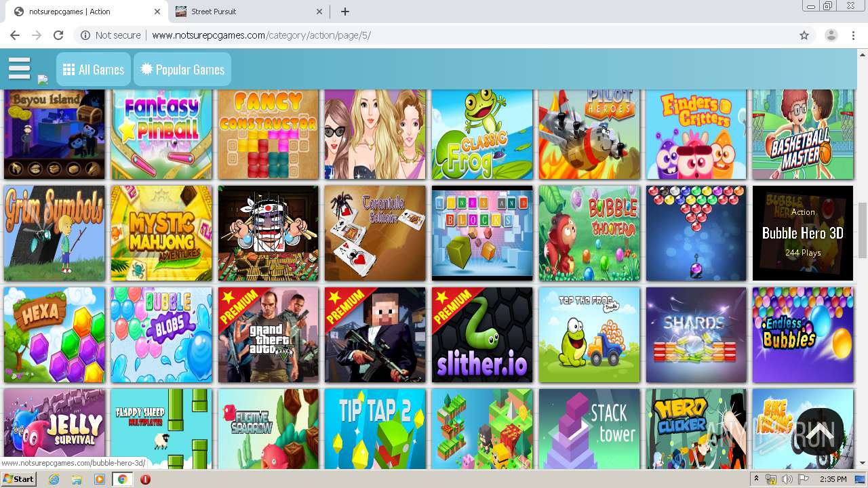Click the Windows Start button
868x488 pixels.
(x=19, y=479)
